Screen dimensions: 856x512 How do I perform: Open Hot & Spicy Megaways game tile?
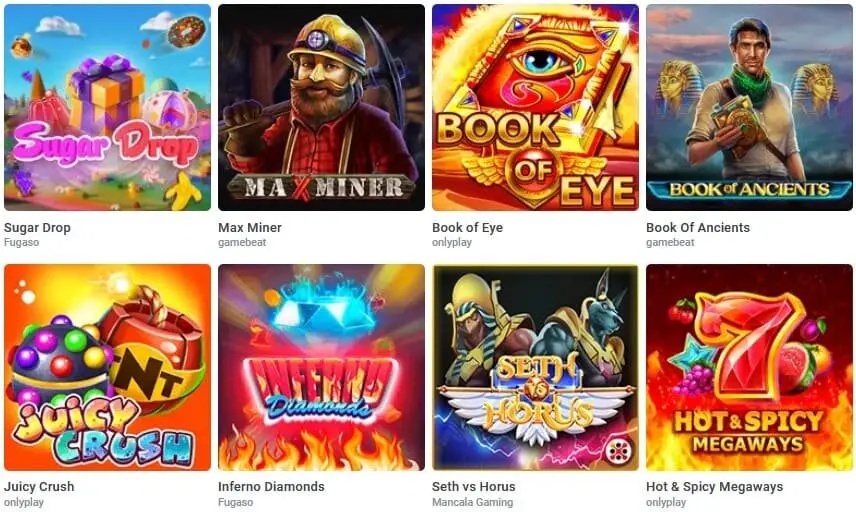click(750, 367)
